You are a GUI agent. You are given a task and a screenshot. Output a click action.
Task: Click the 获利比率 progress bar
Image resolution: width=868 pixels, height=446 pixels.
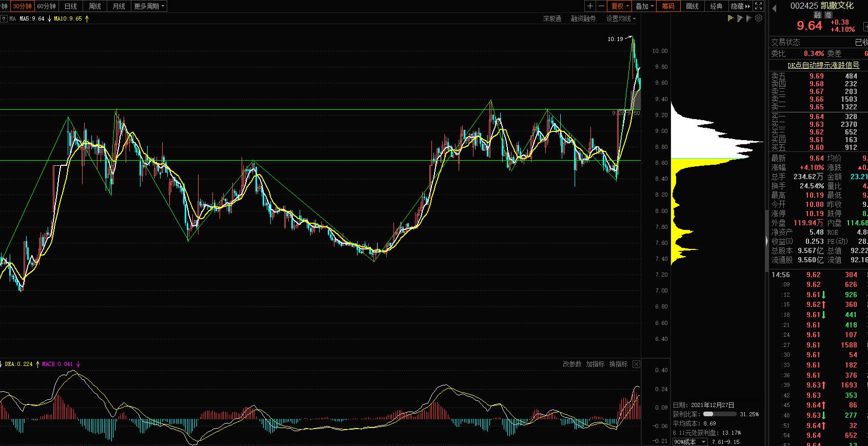tap(720, 414)
